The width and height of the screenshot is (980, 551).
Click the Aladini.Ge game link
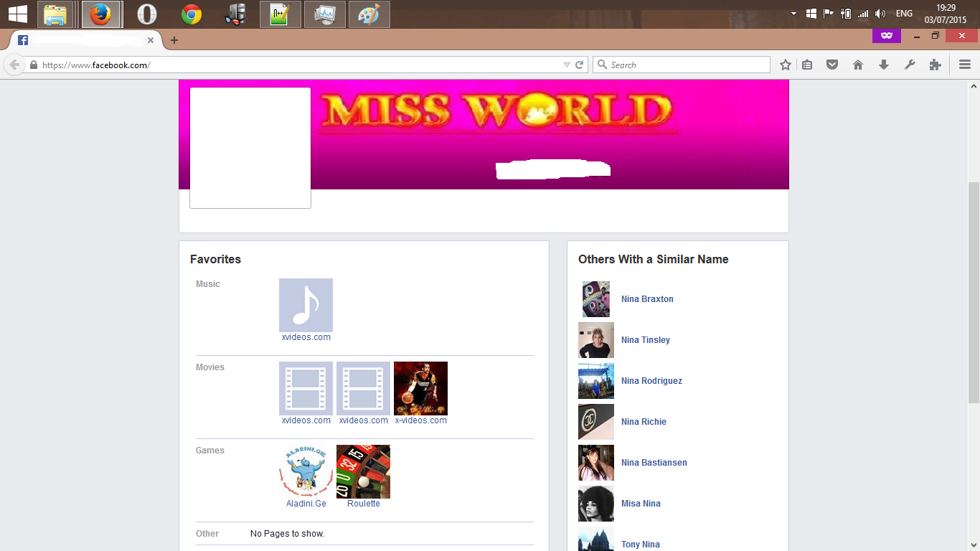pyautogui.click(x=306, y=504)
